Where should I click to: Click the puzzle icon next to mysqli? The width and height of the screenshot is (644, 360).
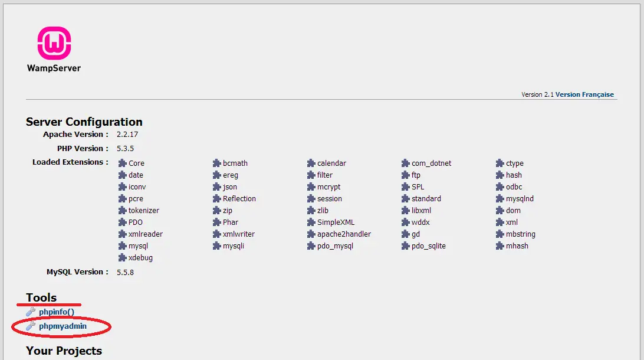pyautogui.click(x=217, y=246)
